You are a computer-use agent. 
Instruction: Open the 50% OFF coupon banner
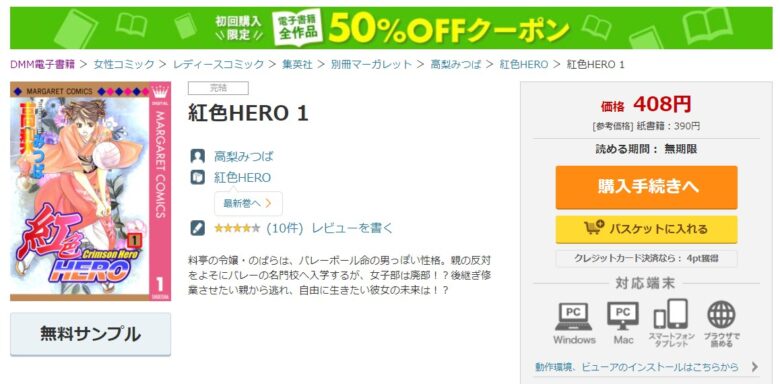click(x=391, y=28)
